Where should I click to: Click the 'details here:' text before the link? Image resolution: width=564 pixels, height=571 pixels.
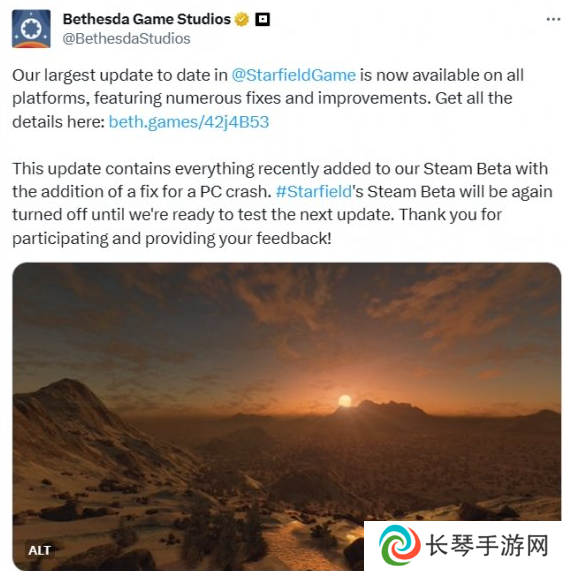[x=58, y=122]
